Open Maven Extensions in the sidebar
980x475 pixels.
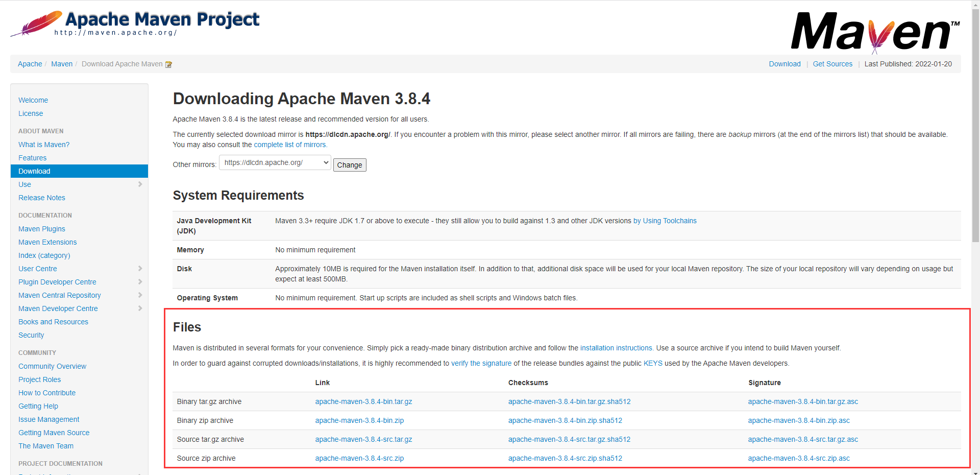click(47, 242)
